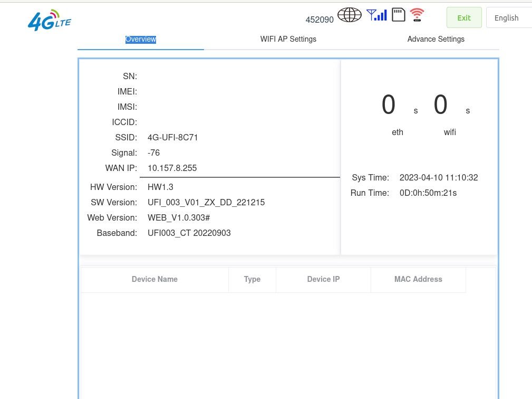
Task: Click the Device Name column header
Action: (154, 279)
